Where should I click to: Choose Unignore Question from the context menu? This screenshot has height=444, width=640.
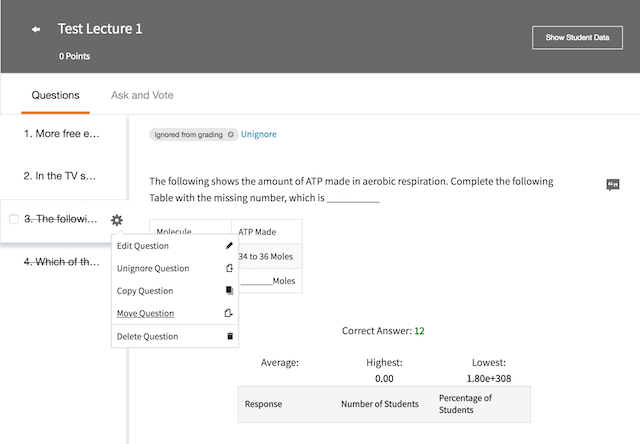coord(153,268)
